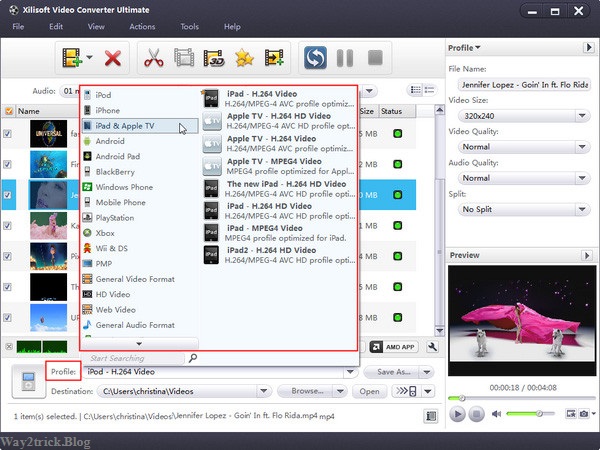Click the Start Searching profile field

[134, 358]
